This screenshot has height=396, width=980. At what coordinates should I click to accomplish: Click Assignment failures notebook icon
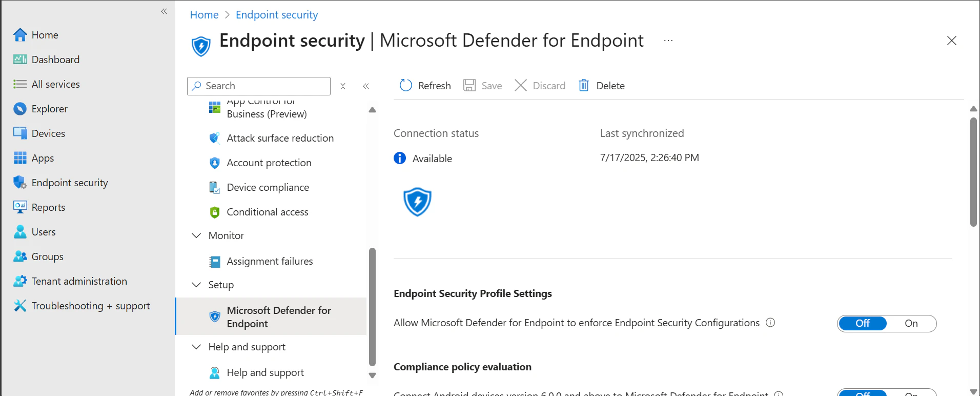[x=215, y=262]
